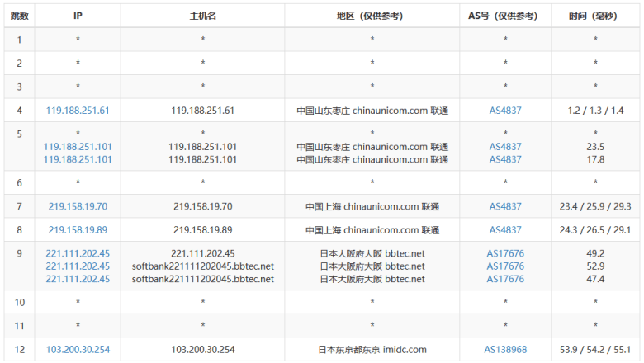Click the AS4837 link in hop 7 row
The width and height of the screenshot is (644, 363).
pos(505,206)
